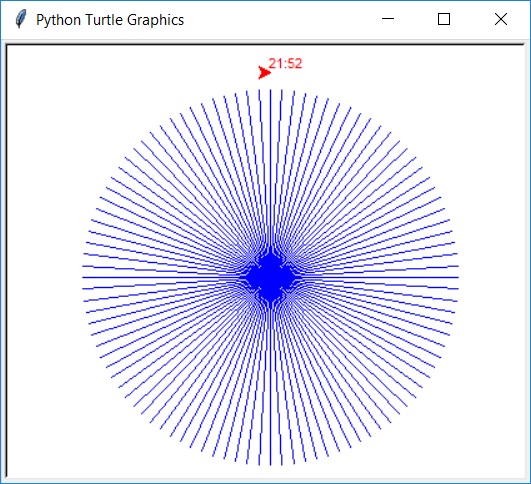Click the feather icon in the title bar
This screenshot has height=484, width=531.
pos(21,19)
